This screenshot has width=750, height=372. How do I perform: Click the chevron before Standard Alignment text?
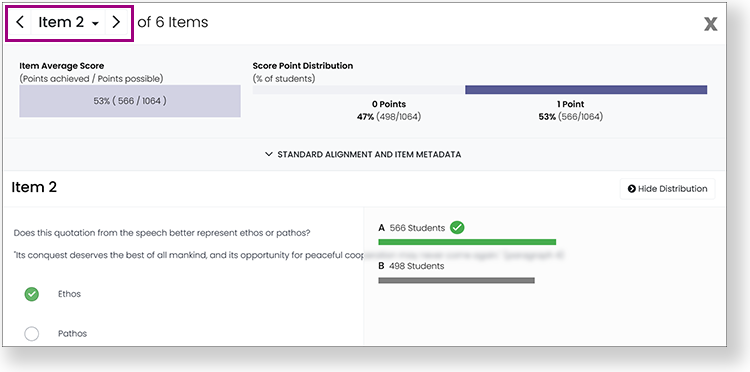pyautogui.click(x=268, y=154)
